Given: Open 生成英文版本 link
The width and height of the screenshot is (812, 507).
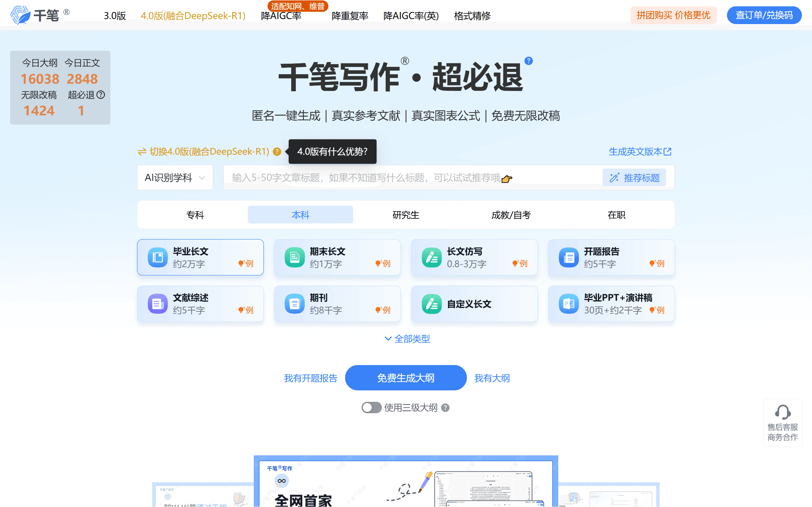Looking at the screenshot, I should 639,152.
